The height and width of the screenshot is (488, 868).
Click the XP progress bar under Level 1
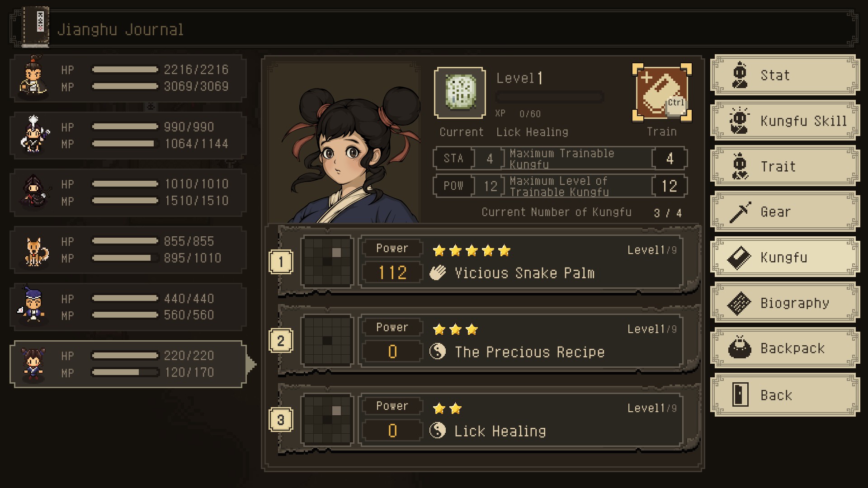(550, 97)
